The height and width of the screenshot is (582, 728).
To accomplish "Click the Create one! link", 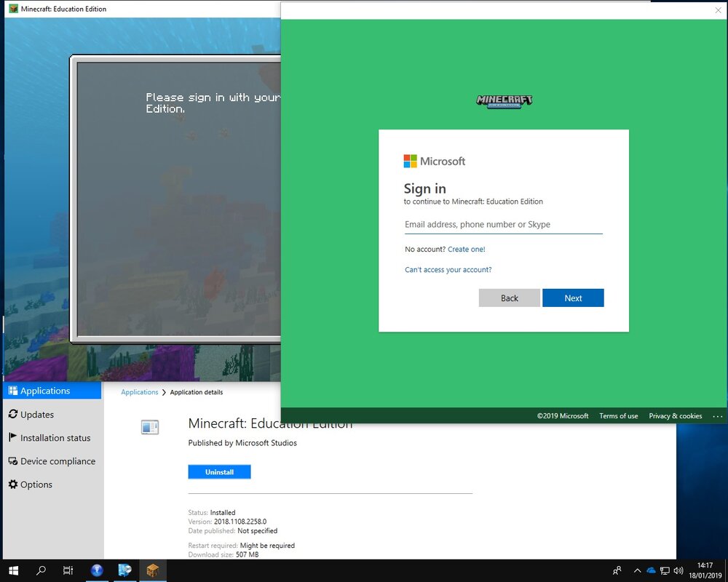I will (466, 250).
